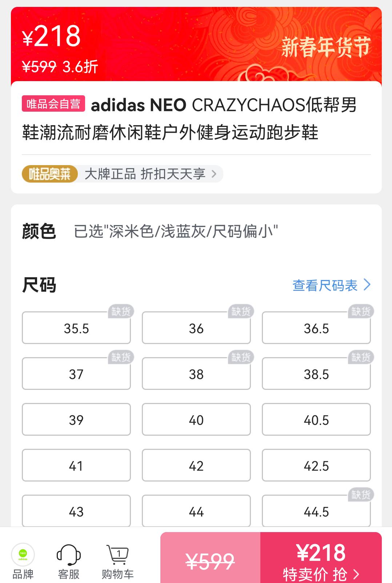Open the adidas neo brand icon

pyautogui.click(x=23, y=555)
